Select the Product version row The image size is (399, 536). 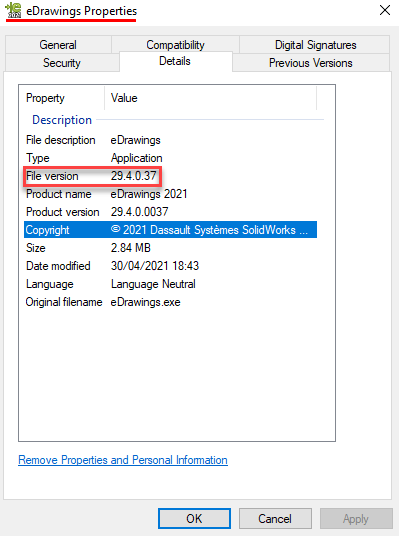(x=170, y=212)
